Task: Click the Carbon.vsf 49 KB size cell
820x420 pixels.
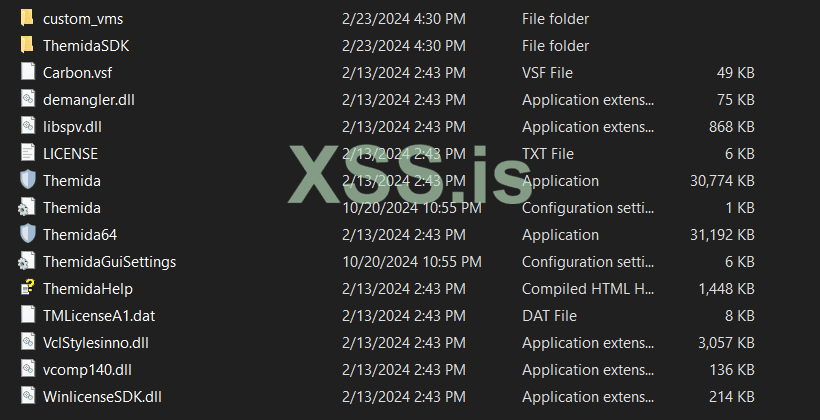Action: pyautogui.click(x=735, y=73)
